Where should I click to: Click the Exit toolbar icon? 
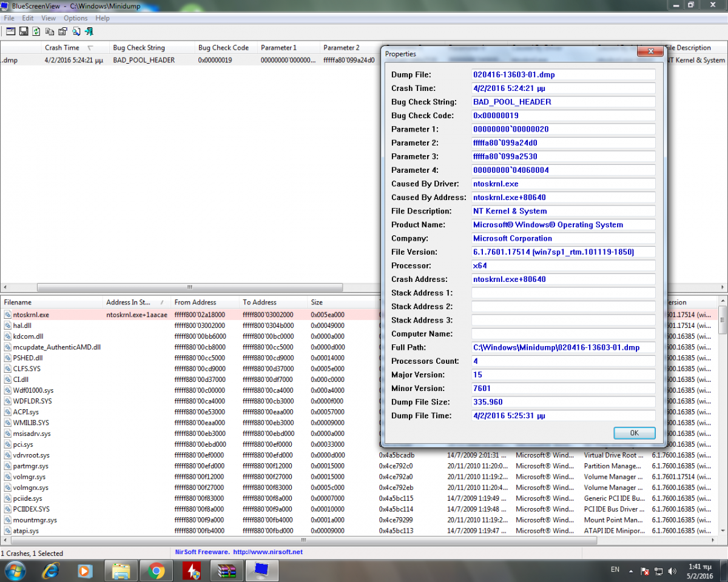(x=89, y=31)
